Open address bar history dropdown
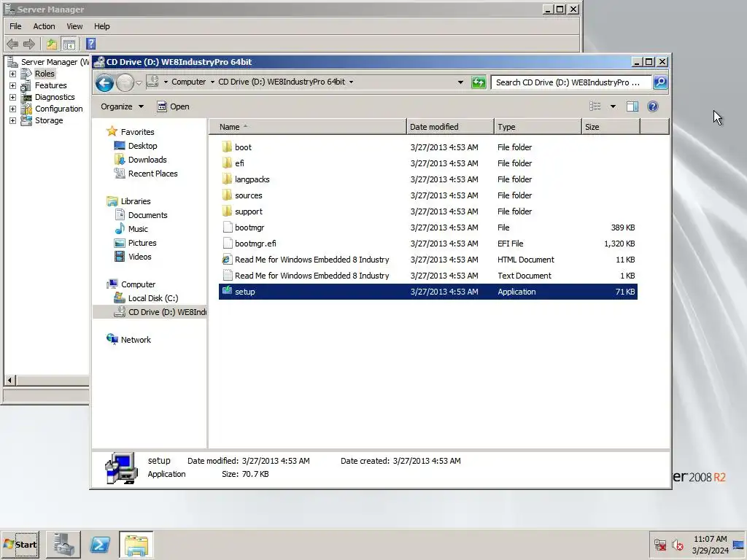This screenshot has height=560, width=747. [x=461, y=82]
